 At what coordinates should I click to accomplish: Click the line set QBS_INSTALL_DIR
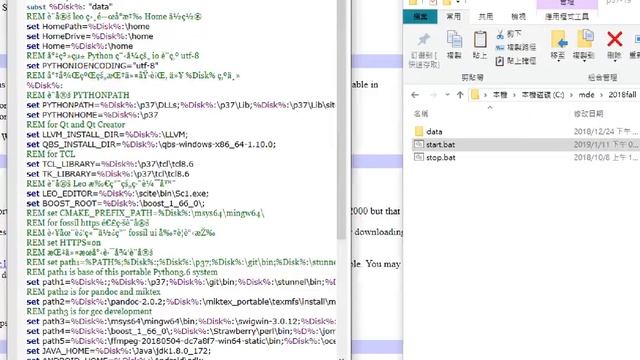click(151, 144)
